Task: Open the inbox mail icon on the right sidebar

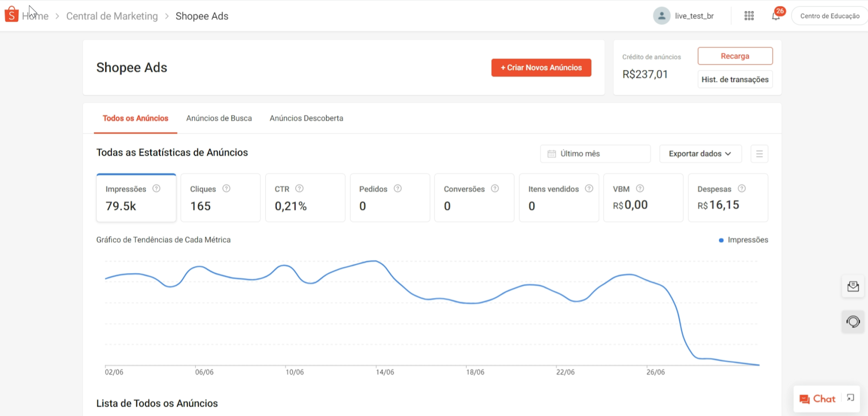Action: click(853, 286)
